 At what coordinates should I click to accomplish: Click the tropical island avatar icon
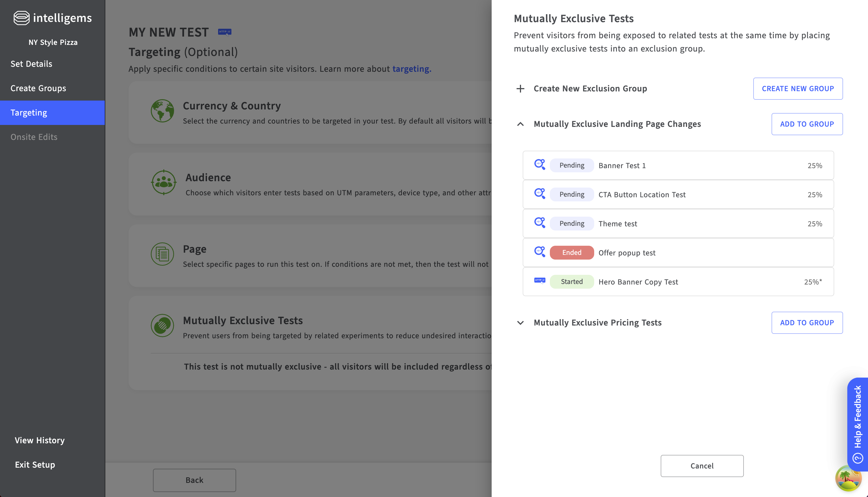pyautogui.click(x=848, y=479)
